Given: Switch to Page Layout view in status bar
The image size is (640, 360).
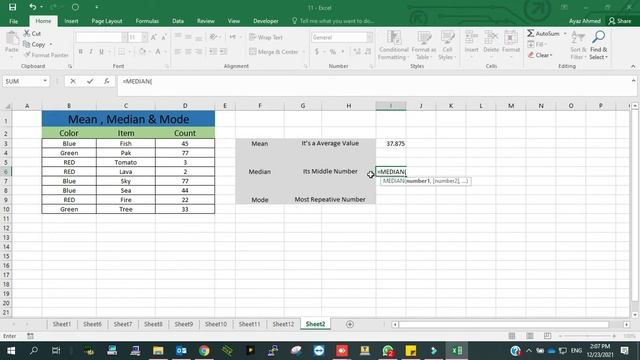Looking at the screenshot, I should click(x=530, y=336).
